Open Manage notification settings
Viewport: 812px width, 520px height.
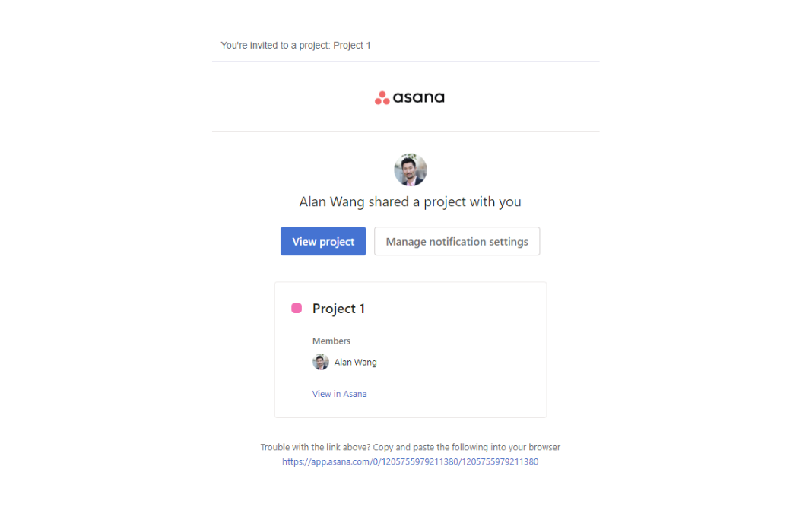[x=456, y=241]
